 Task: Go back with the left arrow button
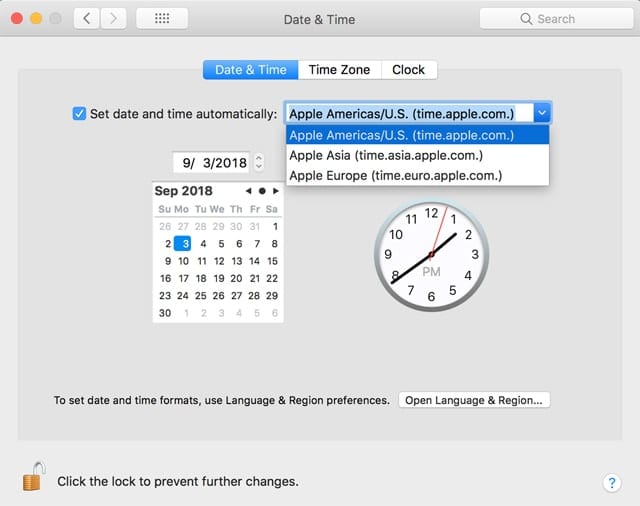(x=86, y=18)
